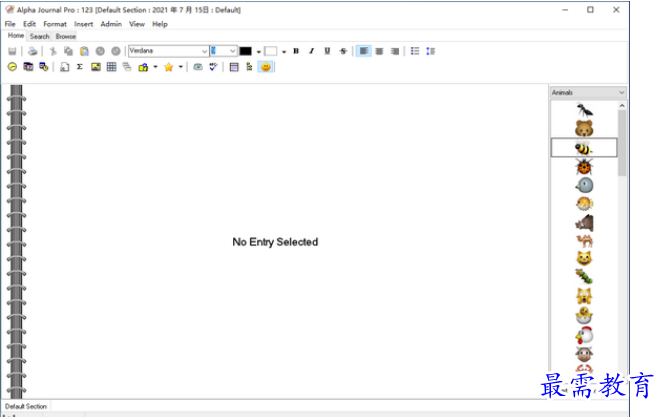Click the black font color swatch

pyautogui.click(x=245, y=51)
